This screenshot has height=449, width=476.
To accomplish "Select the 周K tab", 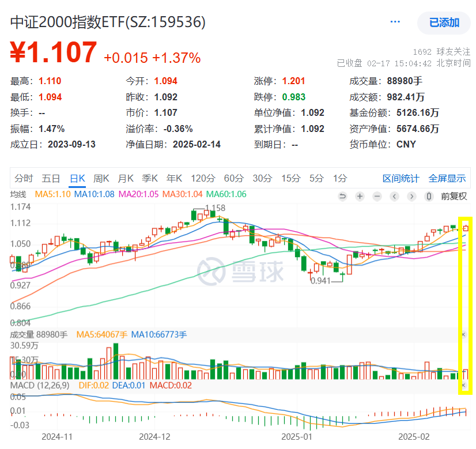I will tap(101, 178).
